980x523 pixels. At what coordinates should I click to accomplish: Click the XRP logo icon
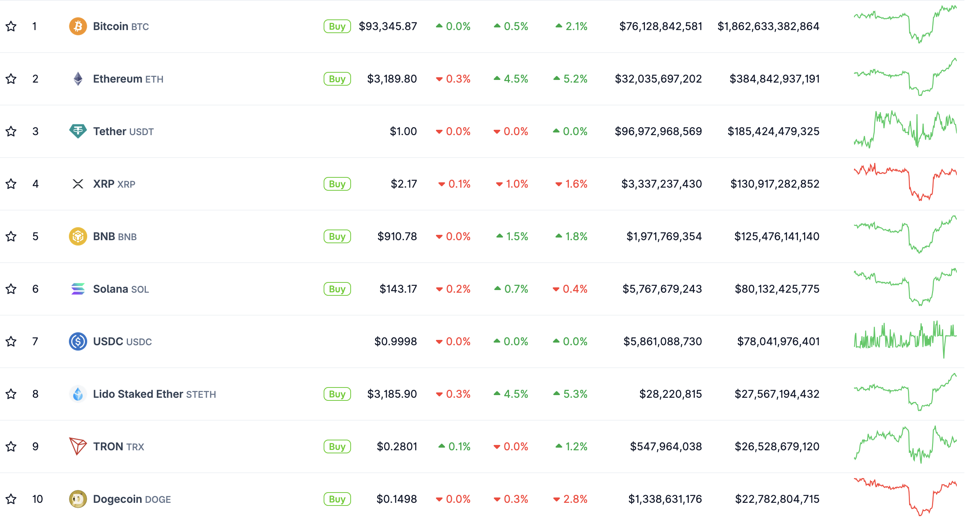(78, 184)
